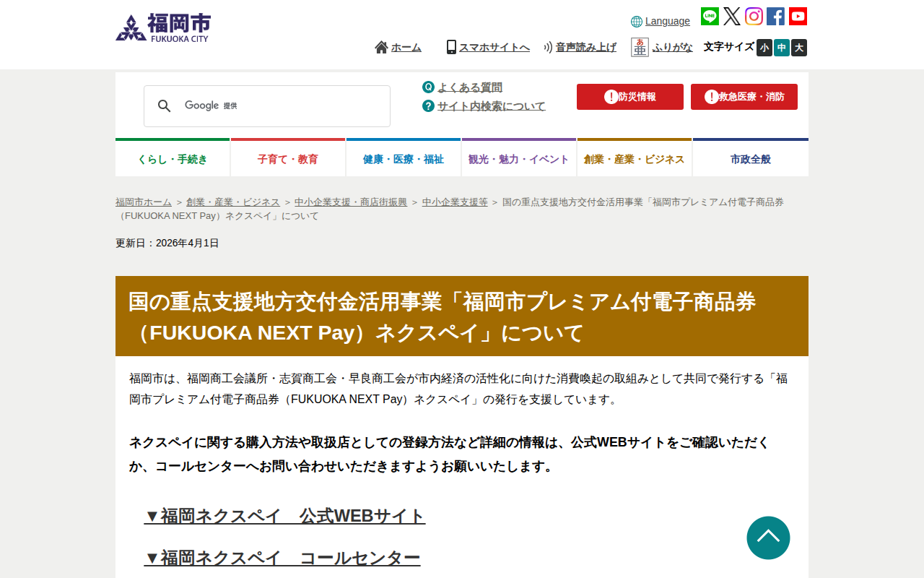The height and width of the screenshot is (578, 924).
Task: Open the LINE social icon
Action: click(x=710, y=16)
